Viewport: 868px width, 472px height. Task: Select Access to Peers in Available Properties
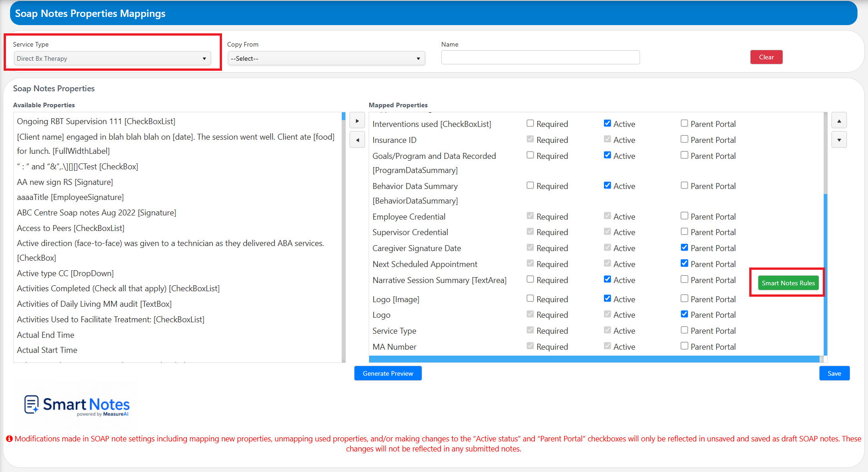(x=71, y=228)
